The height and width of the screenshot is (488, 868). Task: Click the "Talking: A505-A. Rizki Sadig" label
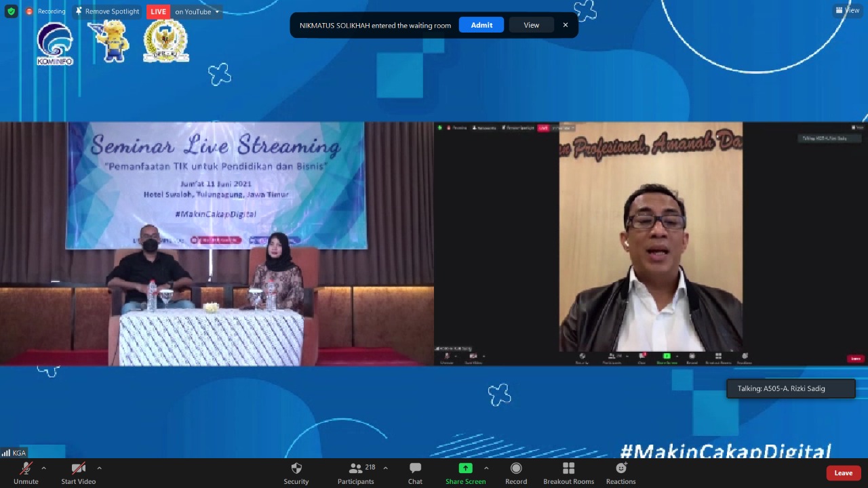point(791,388)
